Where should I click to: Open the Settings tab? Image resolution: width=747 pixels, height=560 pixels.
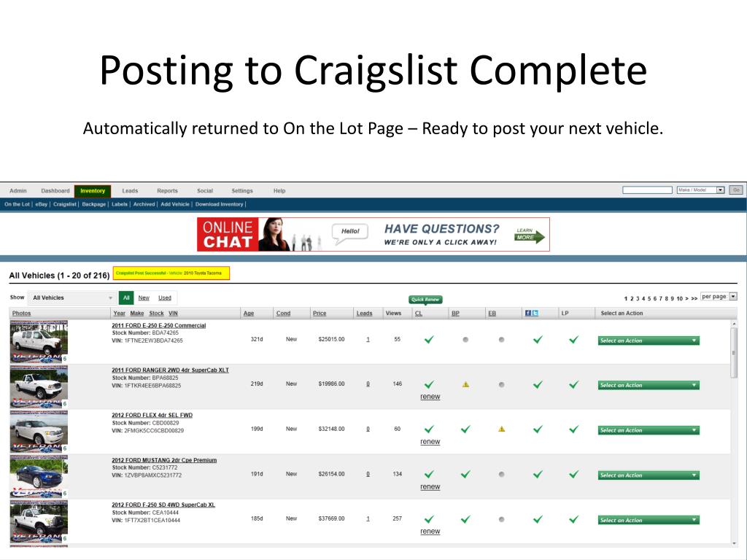coord(242,191)
